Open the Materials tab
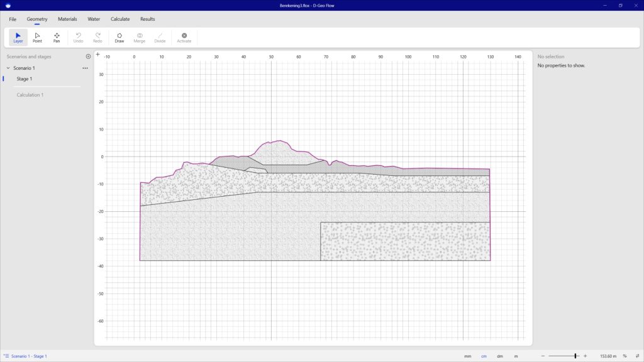This screenshot has width=644, height=362. coord(67,19)
